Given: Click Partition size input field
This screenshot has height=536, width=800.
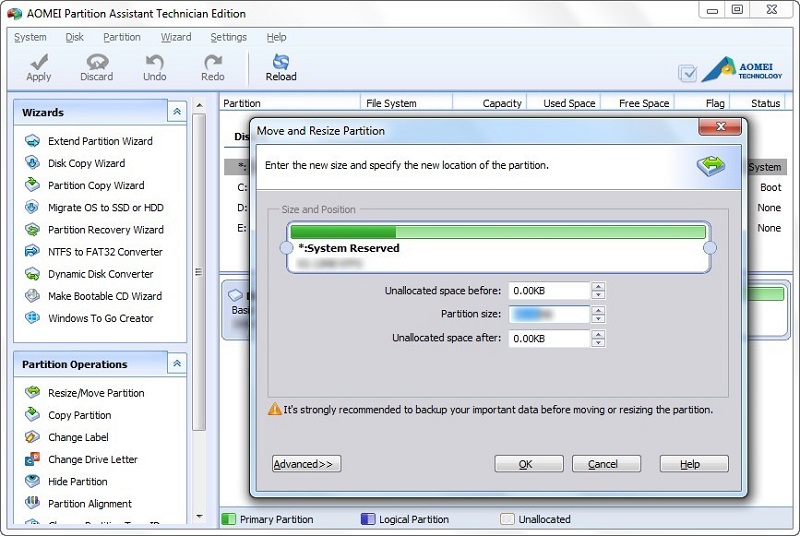Looking at the screenshot, I should [549, 314].
